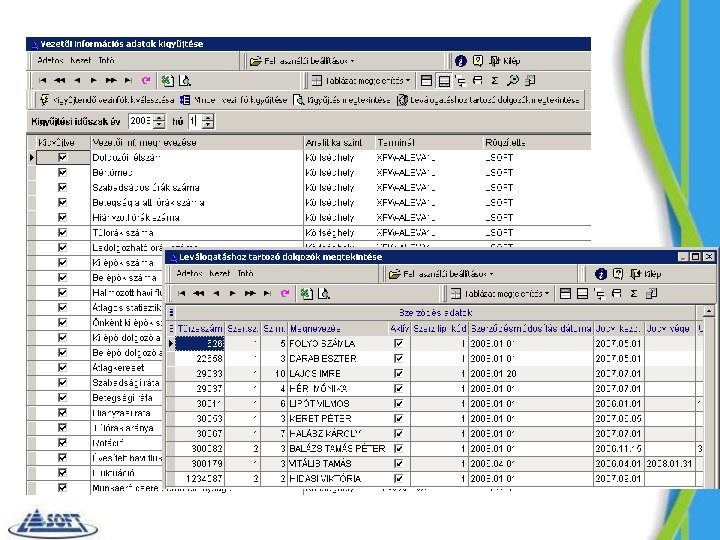
Task: Click the magnifier search icon in Vezetői információs toolbar
Action: tap(512, 81)
